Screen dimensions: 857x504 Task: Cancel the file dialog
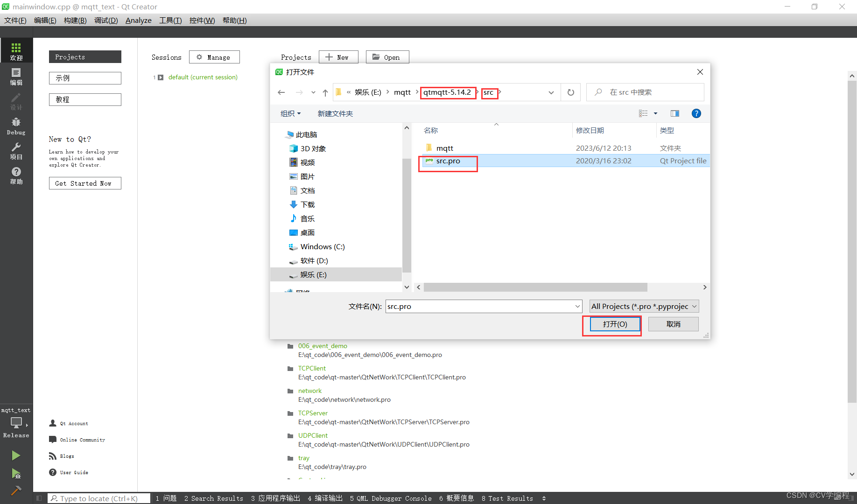[x=674, y=324]
